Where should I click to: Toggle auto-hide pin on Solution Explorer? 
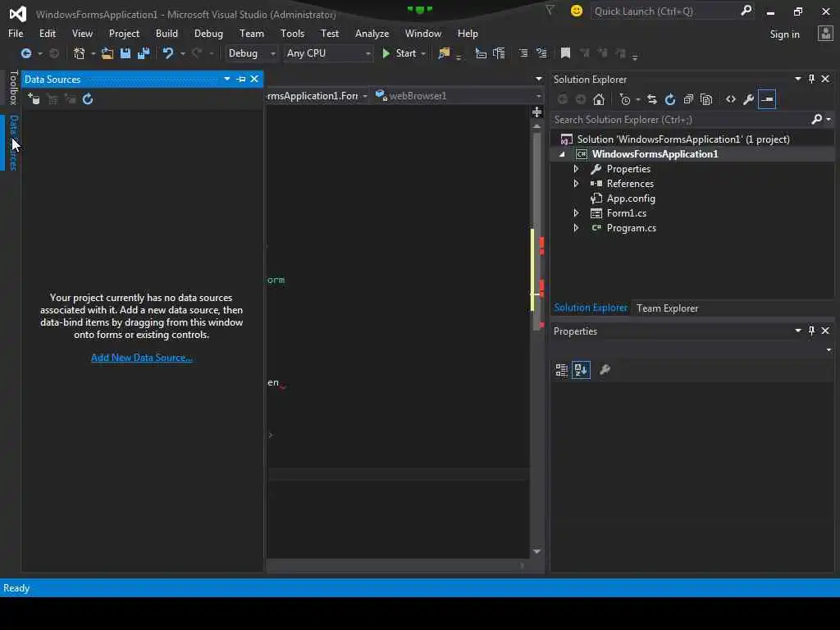click(x=811, y=79)
